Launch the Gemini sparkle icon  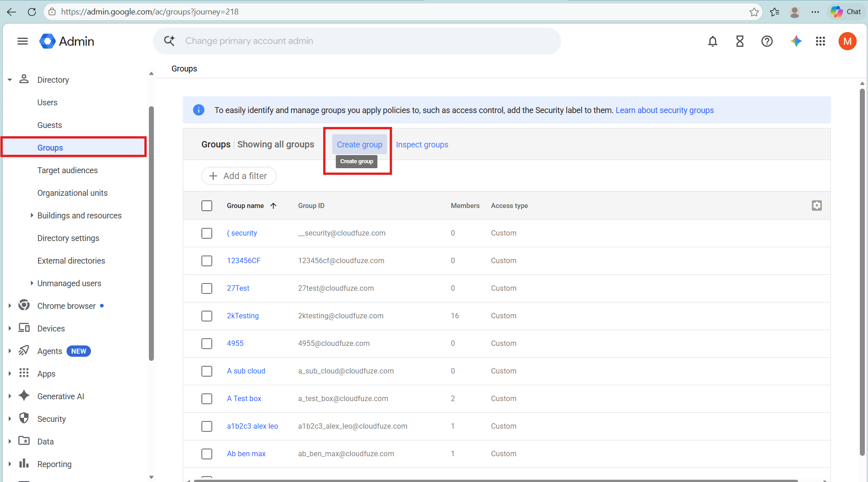(796, 41)
